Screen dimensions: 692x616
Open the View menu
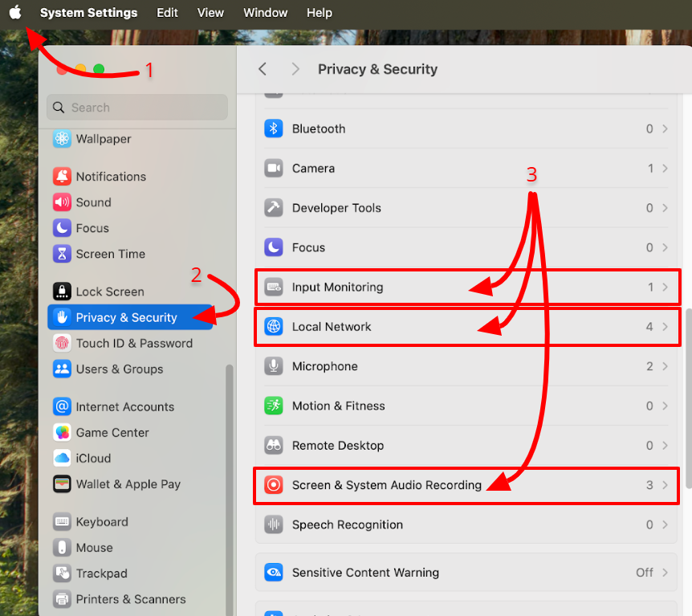pyautogui.click(x=210, y=12)
